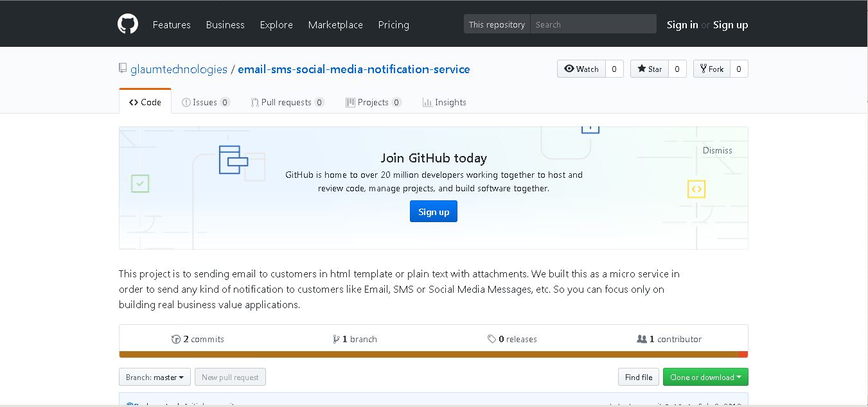Click Sign up in the header
This screenshot has height=407, width=868.
click(731, 24)
